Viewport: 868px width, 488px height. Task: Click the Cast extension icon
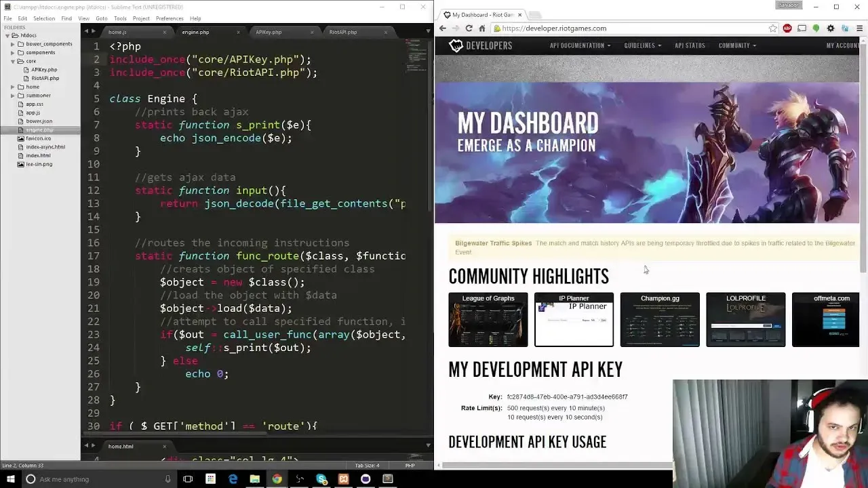coord(802,28)
